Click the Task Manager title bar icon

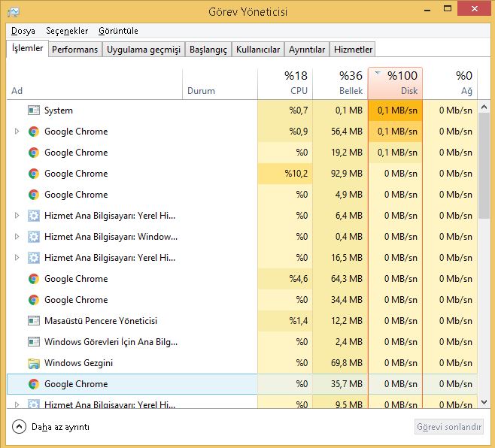pyautogui.click(x=14, y=12)
